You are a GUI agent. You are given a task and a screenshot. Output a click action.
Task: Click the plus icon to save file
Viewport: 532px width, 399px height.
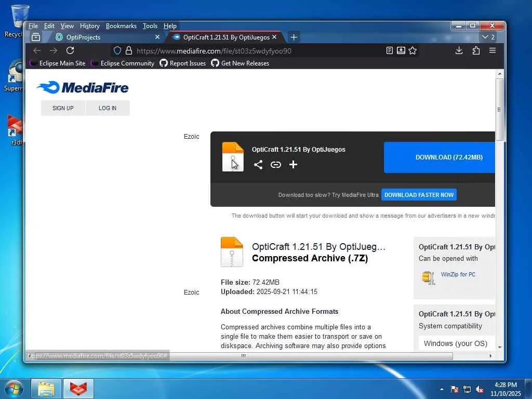coord(293,165)
